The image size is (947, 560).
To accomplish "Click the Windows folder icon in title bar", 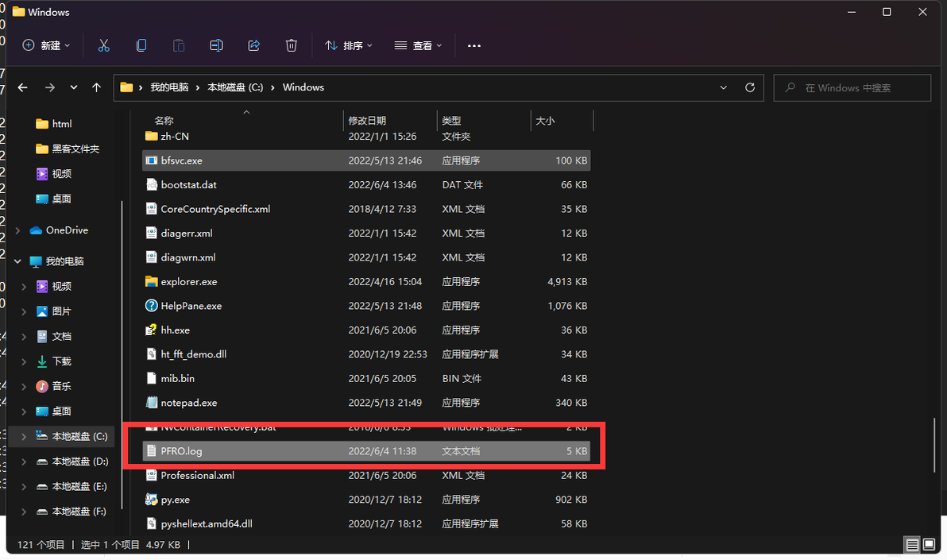I will click(19, 11).
